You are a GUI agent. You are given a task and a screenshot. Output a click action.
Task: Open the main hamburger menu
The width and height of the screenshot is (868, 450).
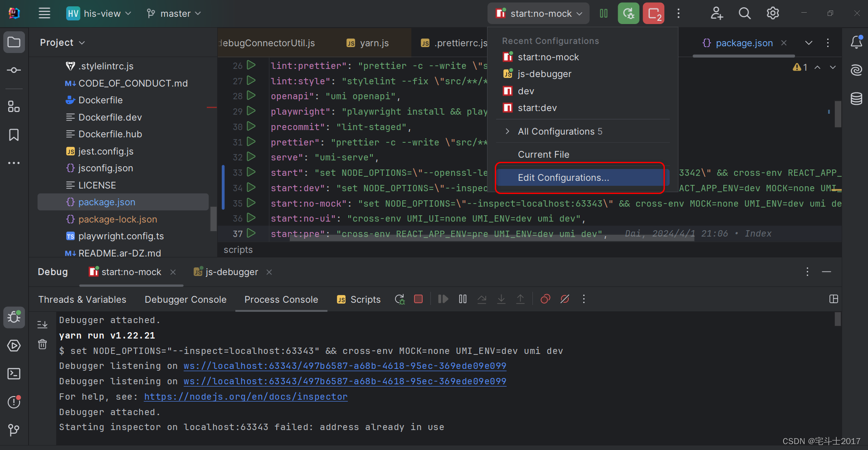tap(44, 13)
